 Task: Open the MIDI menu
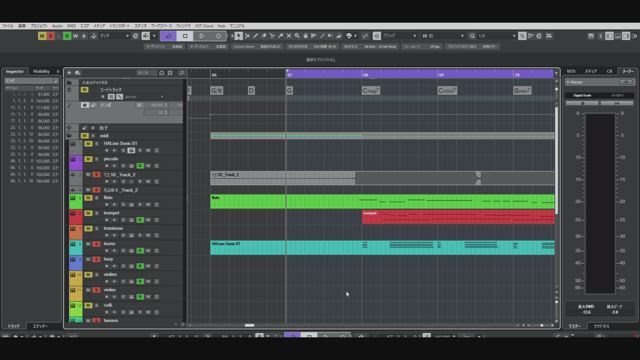tap(71, 26)
